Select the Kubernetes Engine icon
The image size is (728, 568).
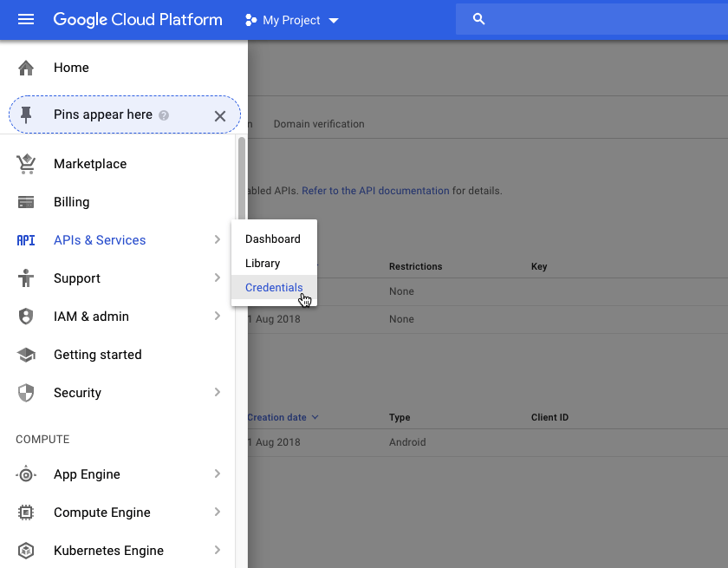coord(25,550)
